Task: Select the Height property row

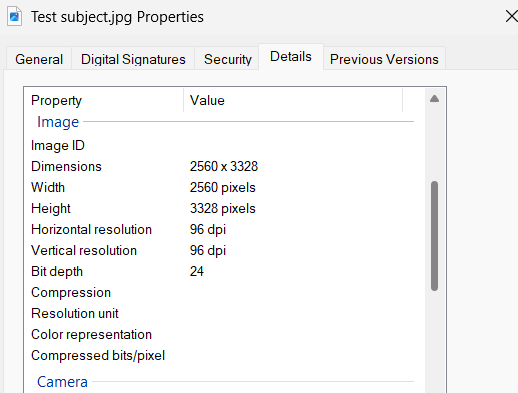Action: (220, 208)
